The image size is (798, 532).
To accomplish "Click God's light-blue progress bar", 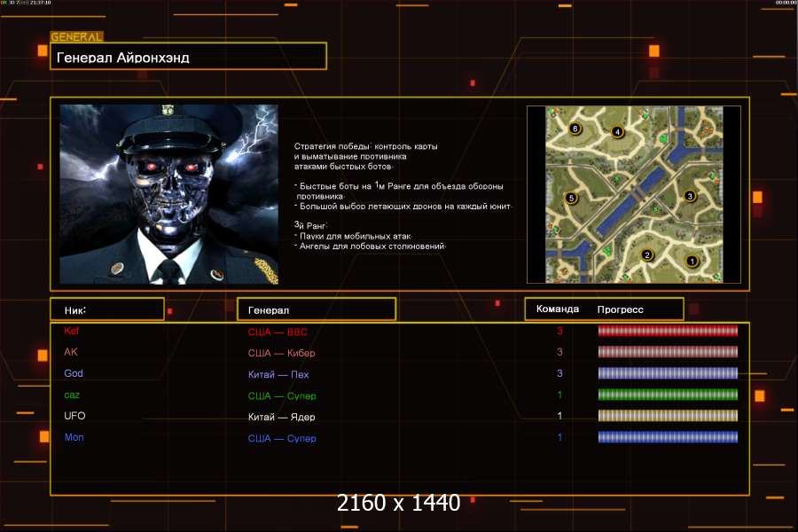I will click(668, 373).
